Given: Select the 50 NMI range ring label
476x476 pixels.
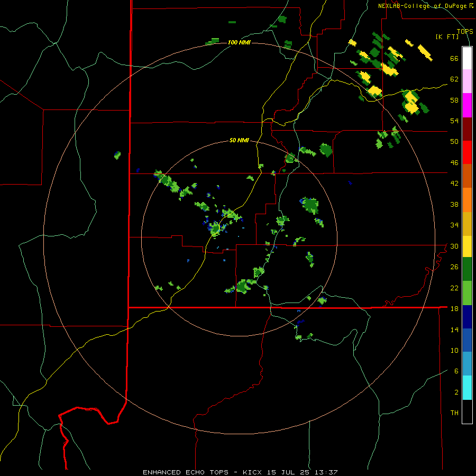Looking at the screenshot, I should (239, 140).
